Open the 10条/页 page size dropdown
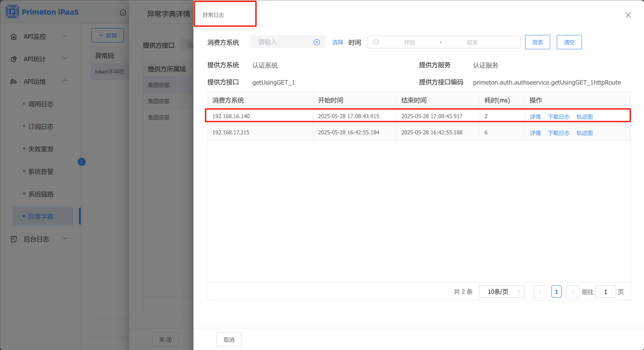The height and width of the screenshot is (350, 644). click(x=501, y=291)
